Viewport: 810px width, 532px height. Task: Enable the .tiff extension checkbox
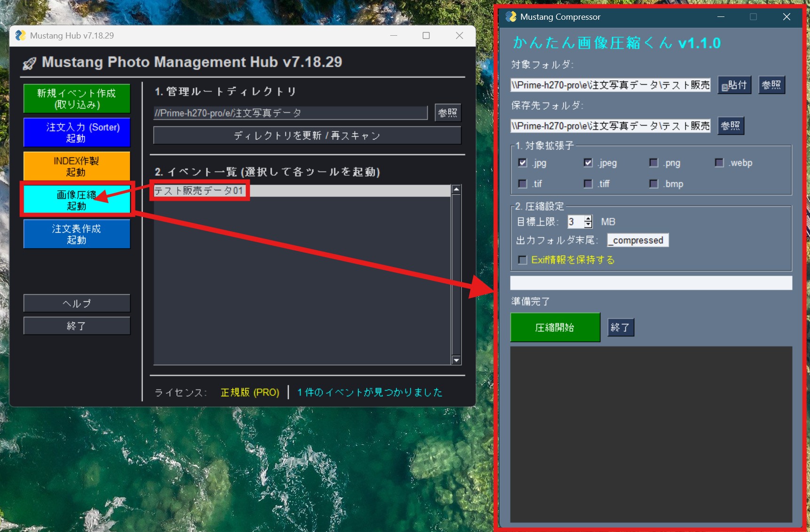588,183
